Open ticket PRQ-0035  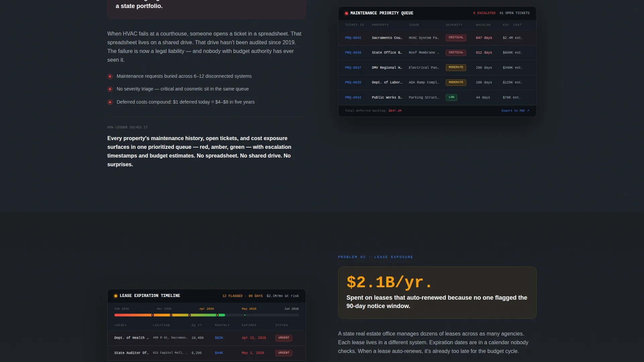coord(353,82)
